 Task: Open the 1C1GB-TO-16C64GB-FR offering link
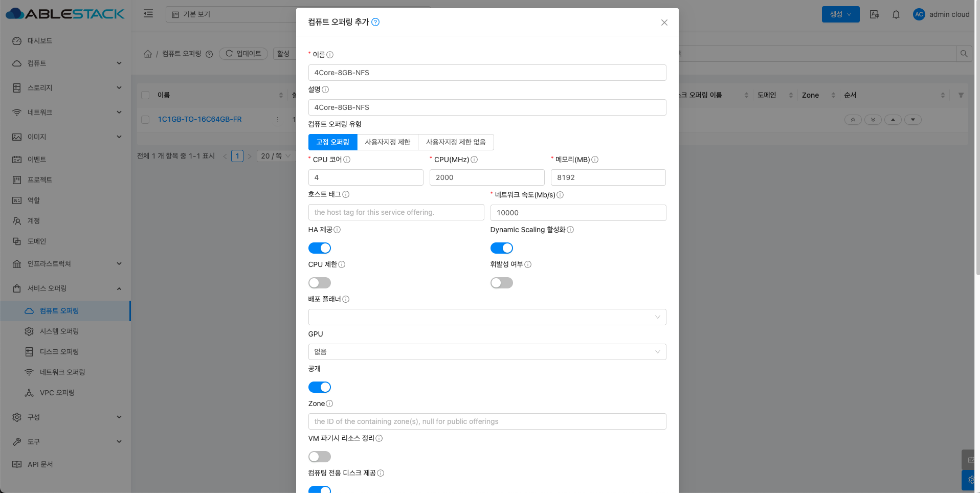click(x=199, y=119)
